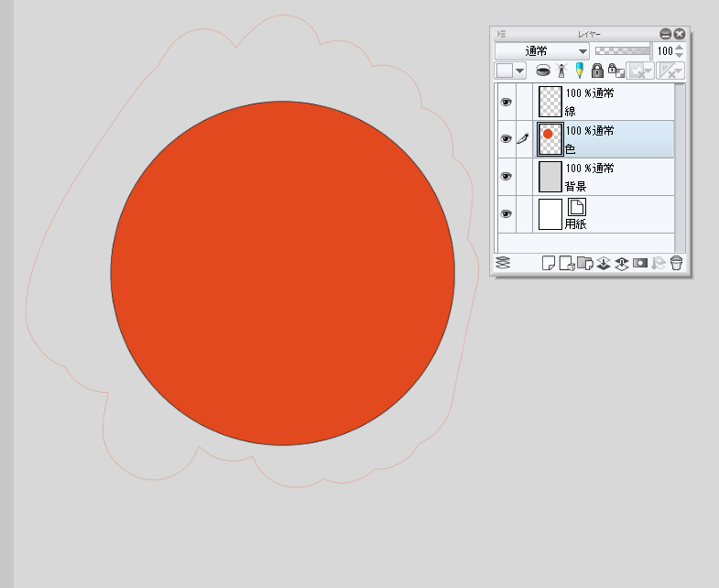
Task: Set as reference layer using lighthouse icon
Action: 562,71
